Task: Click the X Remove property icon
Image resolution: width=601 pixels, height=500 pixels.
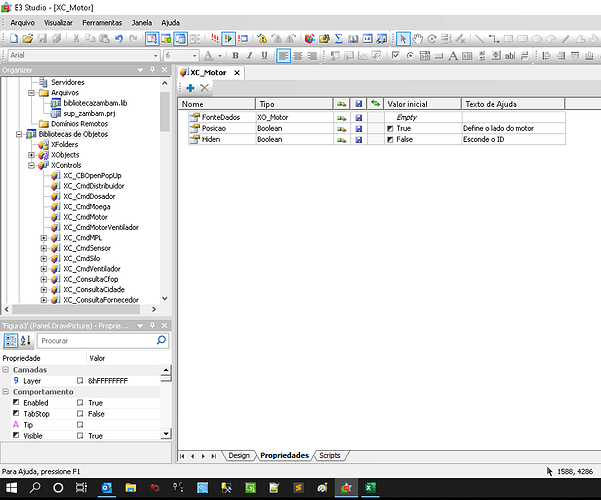Action: (x=205, y=88)
